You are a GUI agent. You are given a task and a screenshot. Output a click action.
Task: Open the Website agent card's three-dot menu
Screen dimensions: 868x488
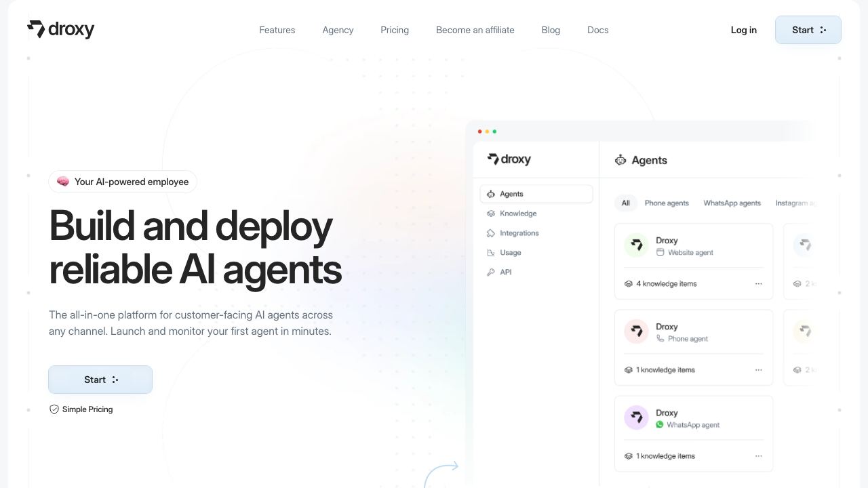tap(758, 284)
